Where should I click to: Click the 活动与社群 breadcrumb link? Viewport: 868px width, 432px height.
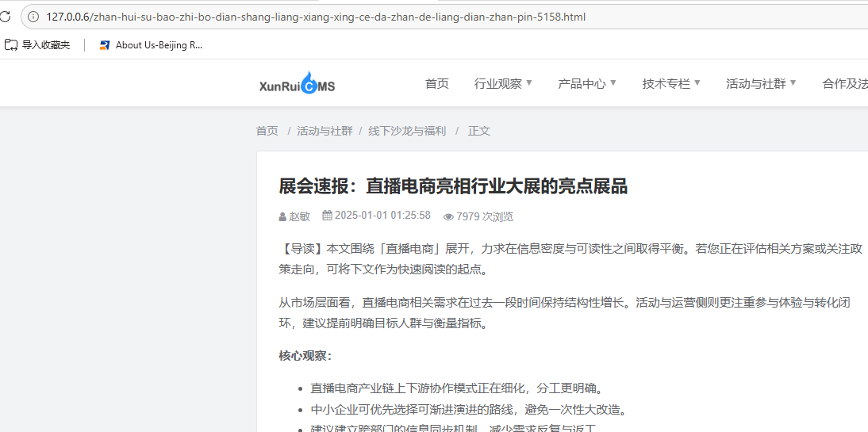(325, 131)
